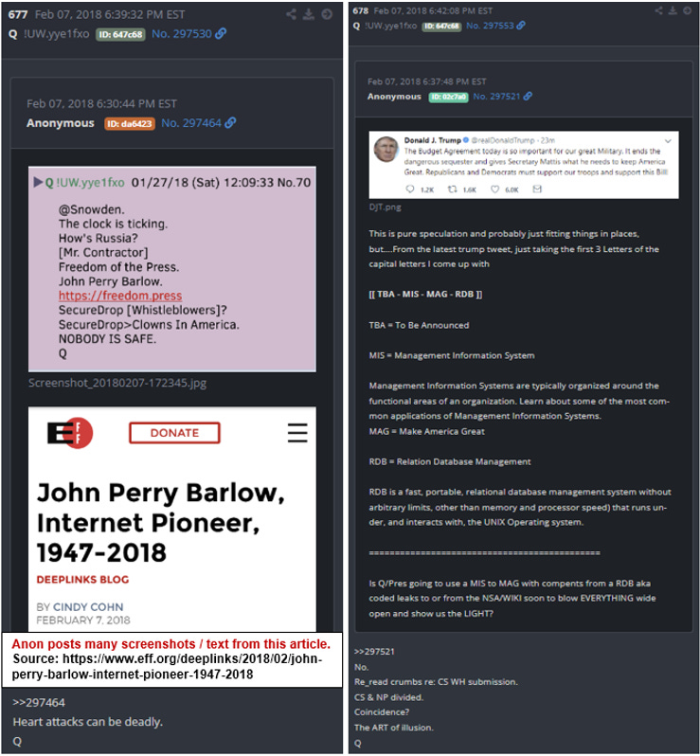
Task: Expand the tweet options chevron
Action: click(668, 141)
